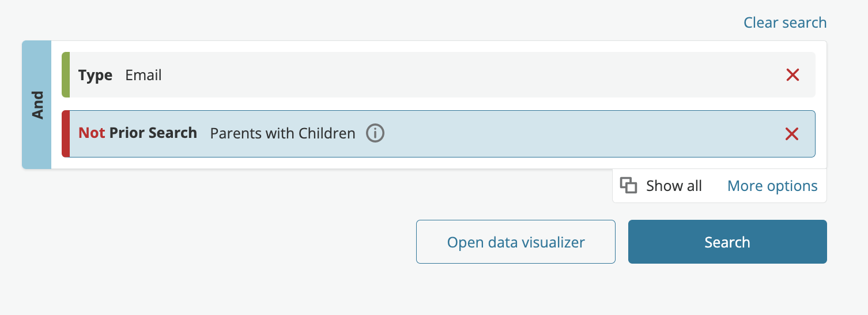
Task: Click the Prior Search field label
Action: [153, 133]
